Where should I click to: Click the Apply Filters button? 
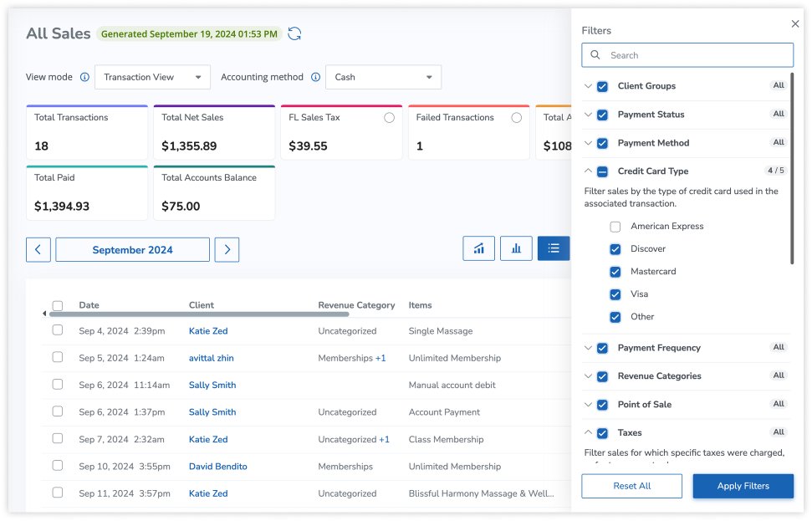click(x=743, y=486)
